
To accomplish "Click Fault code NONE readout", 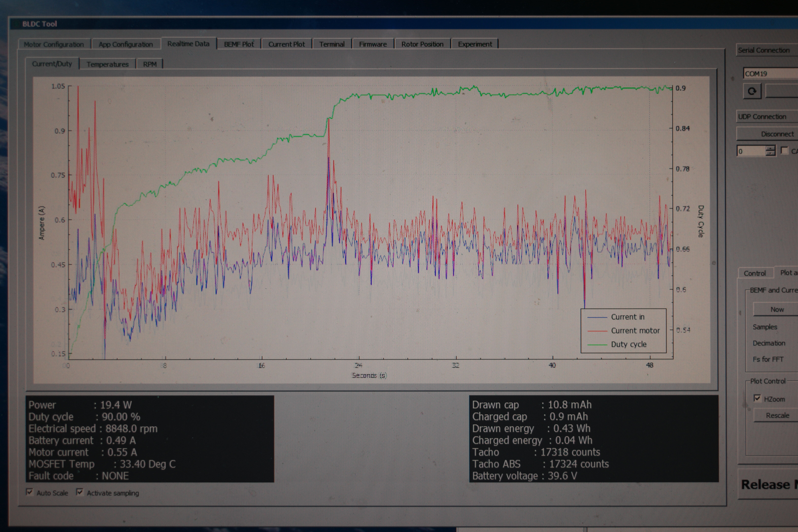I will (x=79, y=476).
